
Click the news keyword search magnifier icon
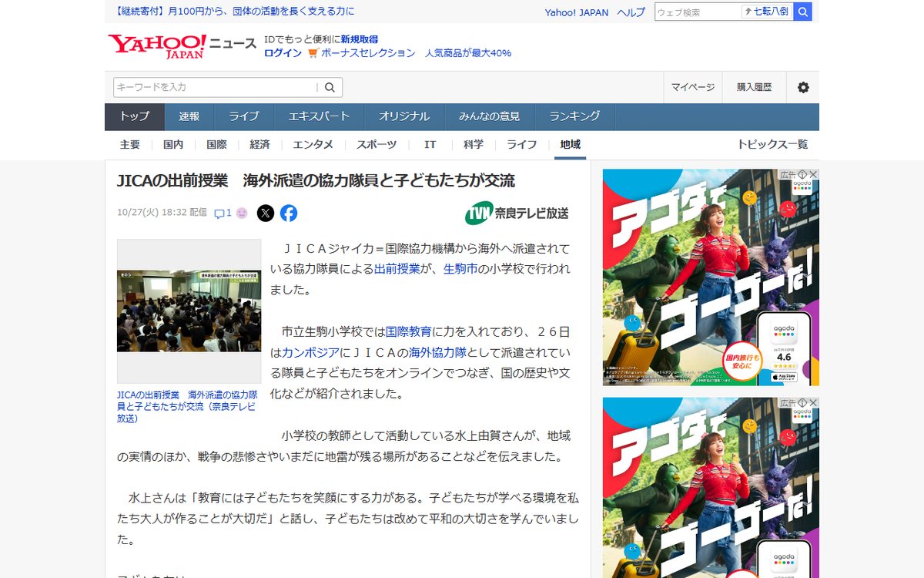point(330,87)
